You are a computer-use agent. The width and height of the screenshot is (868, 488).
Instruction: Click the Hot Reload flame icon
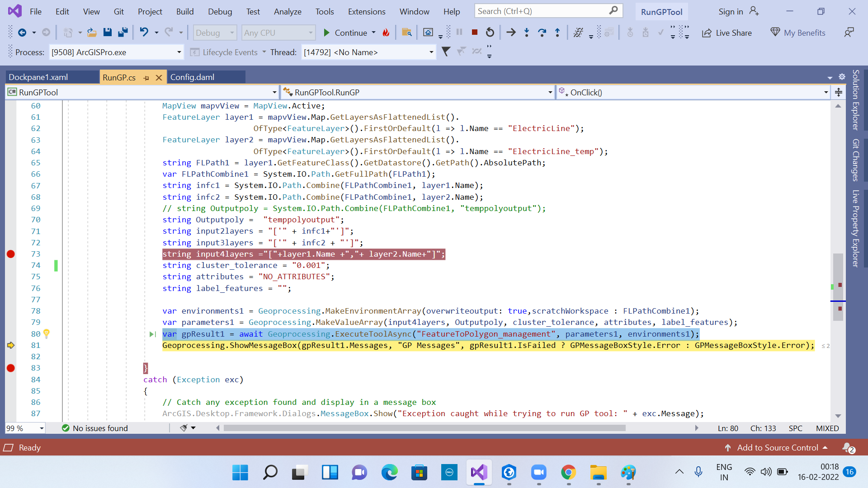386,32
